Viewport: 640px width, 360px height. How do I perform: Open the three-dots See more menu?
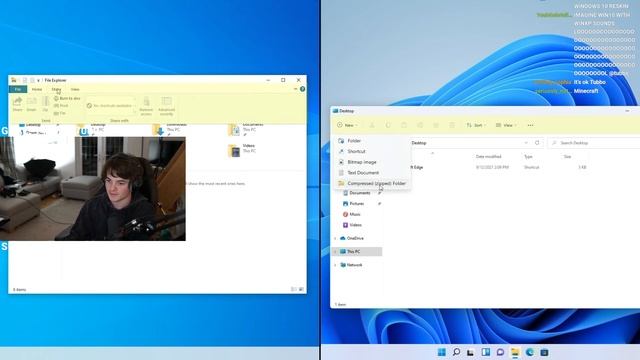[x=530, y=125]
